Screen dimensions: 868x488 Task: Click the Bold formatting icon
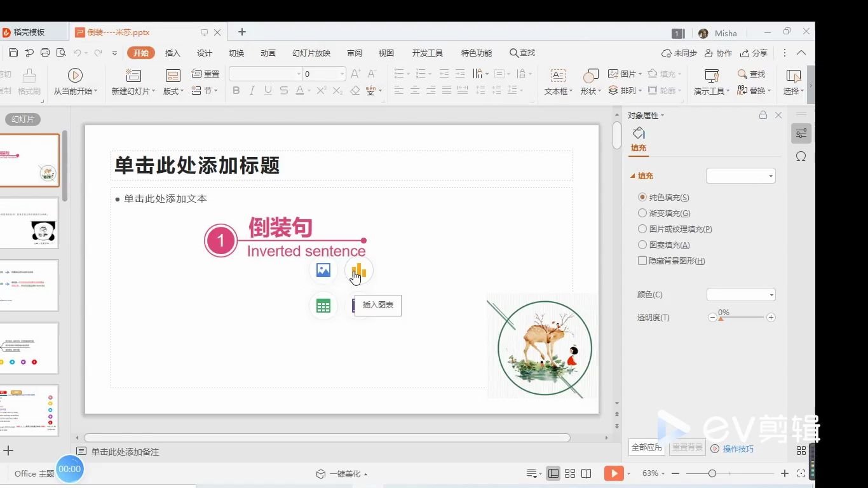coord(236,91)
